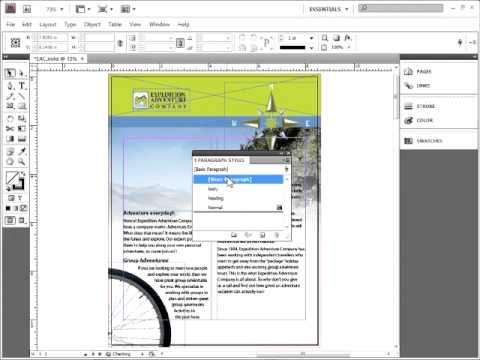This screenshot has width=480, height=360.
Task: Open the Object menu
Action: click(92, 24)
